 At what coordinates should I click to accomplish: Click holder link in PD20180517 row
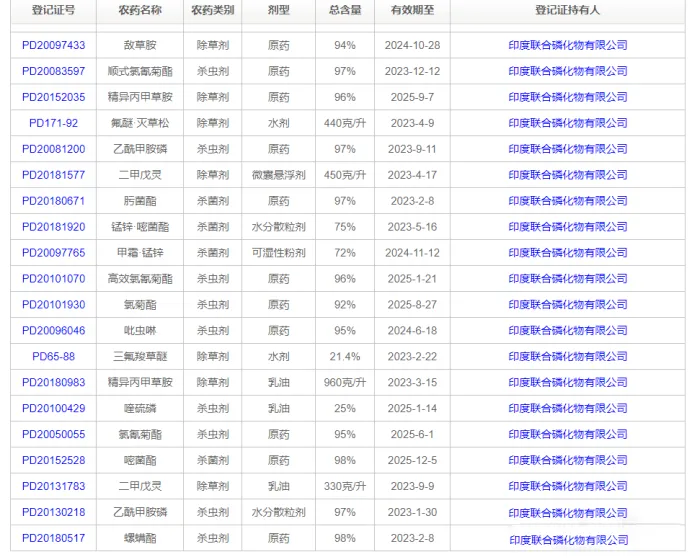pyautogui.click(x=569, y=540)
